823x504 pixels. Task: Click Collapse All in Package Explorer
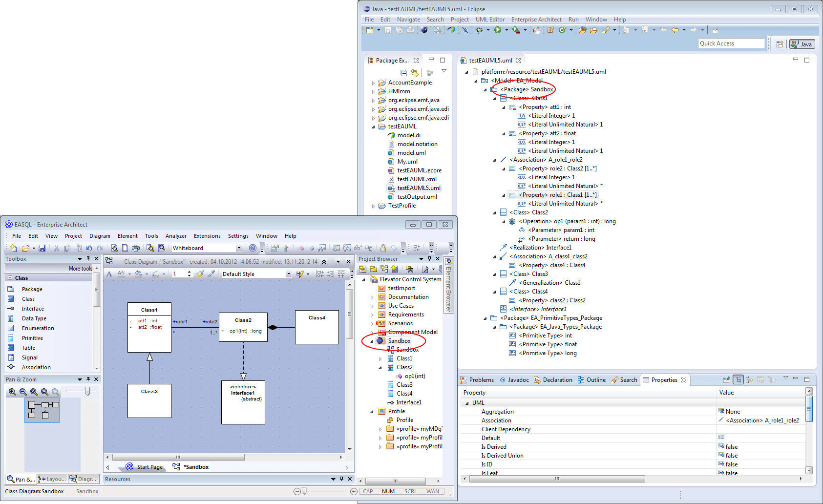tap(403, 73)
